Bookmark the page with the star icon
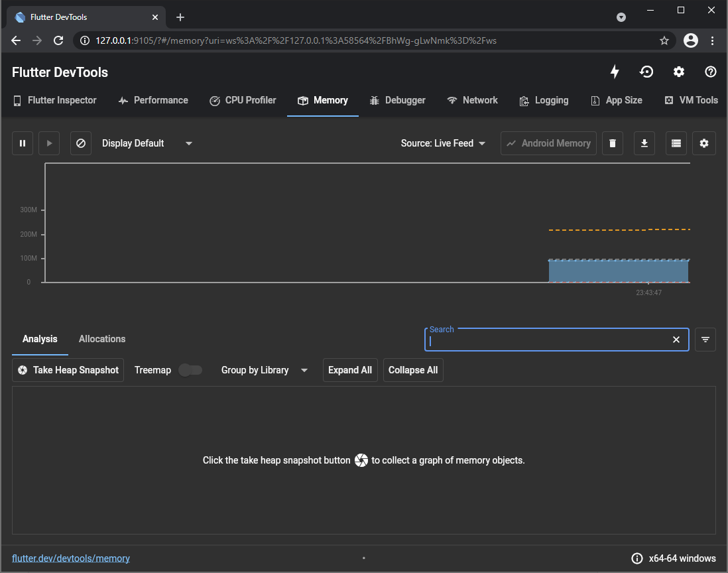 pos(664,40)
